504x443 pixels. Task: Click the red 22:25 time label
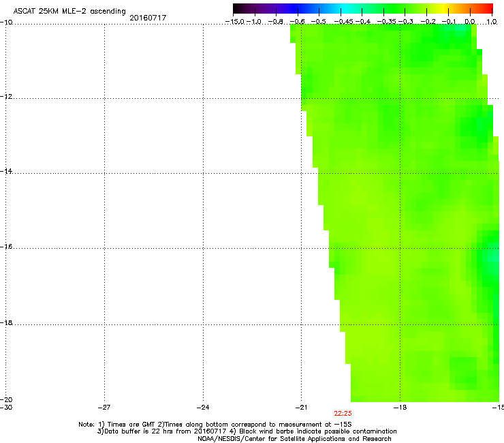[343, 414]
